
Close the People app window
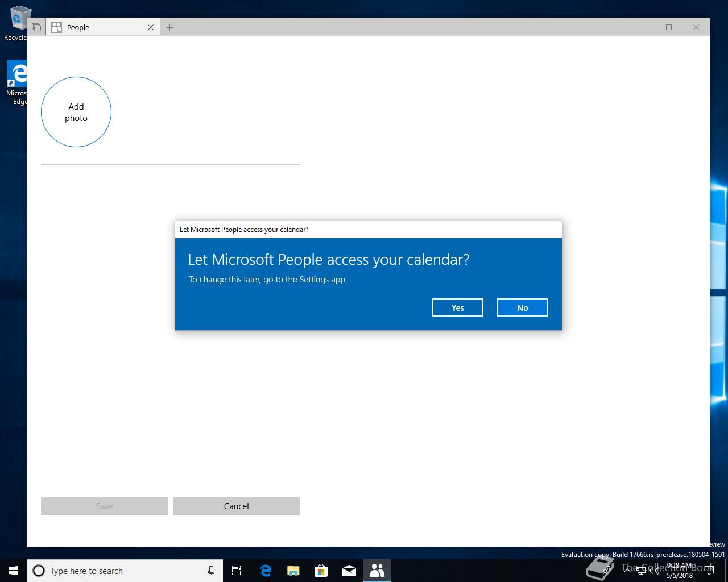tap(696, 27)
